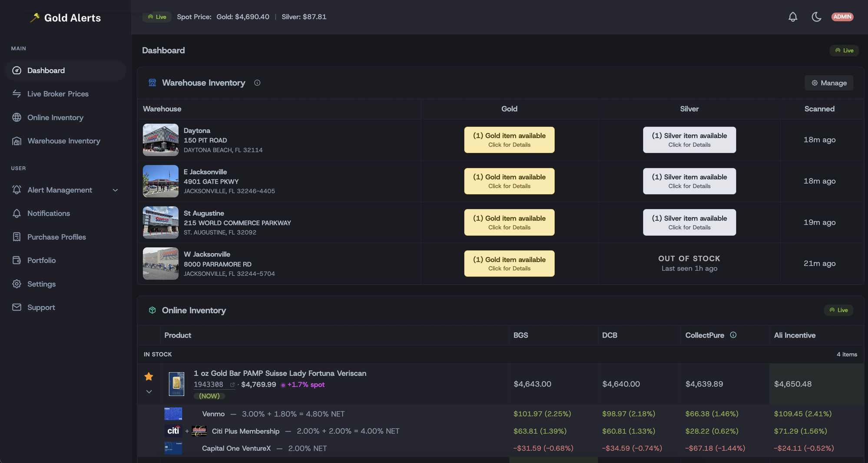
Task: Click the E Jacksonville warehouse photo
Action: pos(161,181)
